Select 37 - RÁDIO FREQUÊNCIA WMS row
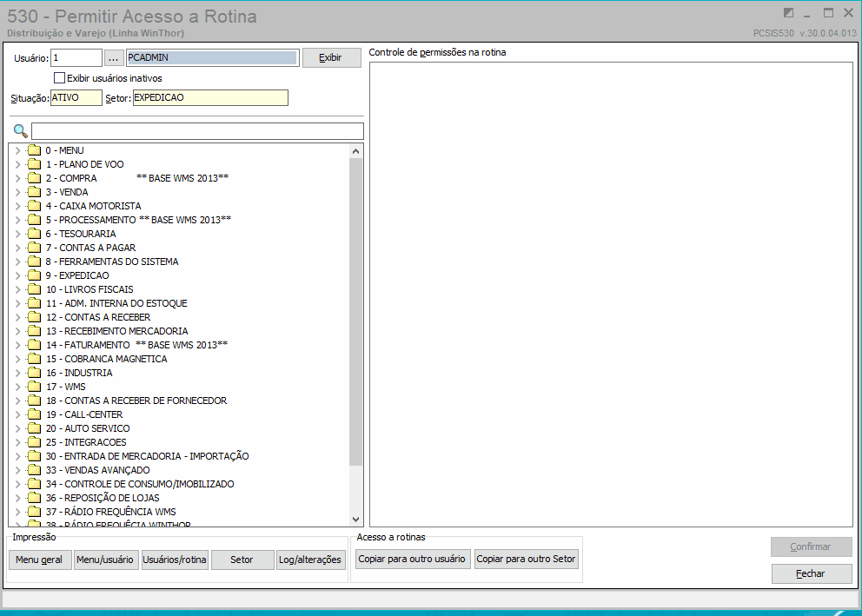This screenshot has height=616, width=862. pyautogui.click(x=111, y=512)
